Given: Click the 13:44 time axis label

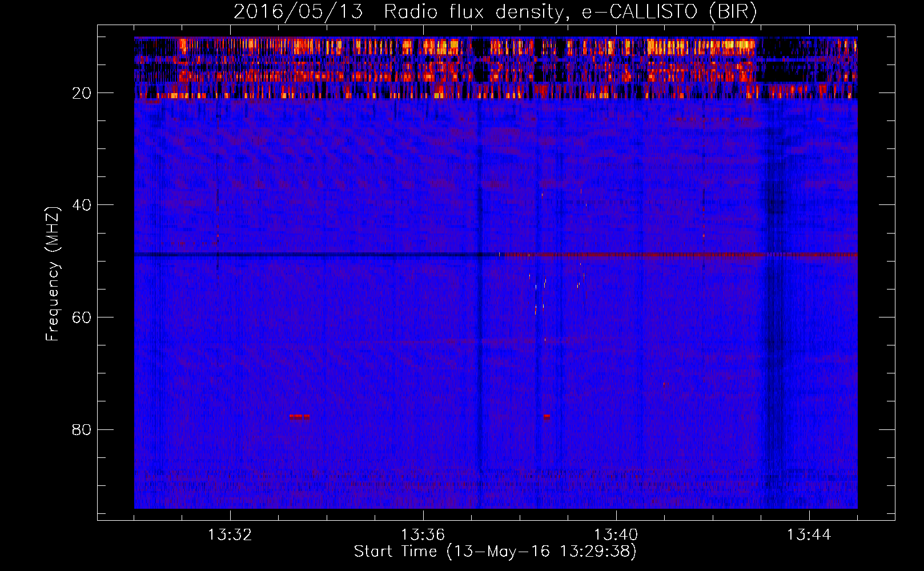Looking at the screenshot, I should pos(809,535).
